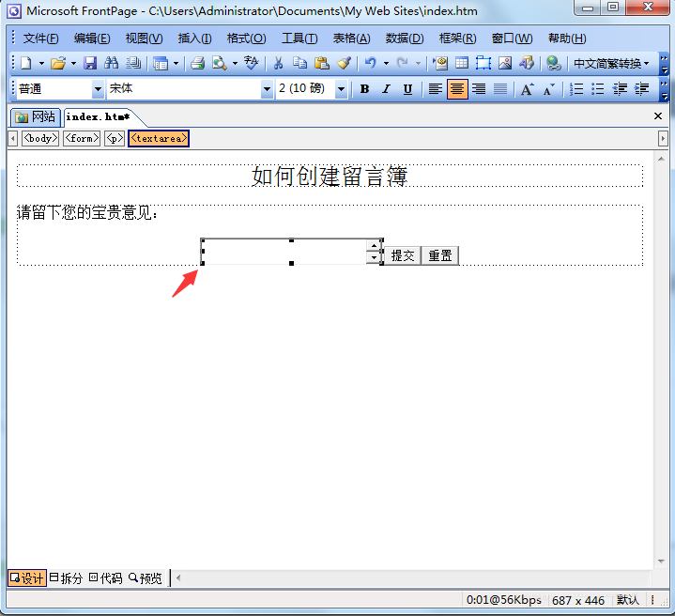Decrease font size with small A icon

(548, 89)
